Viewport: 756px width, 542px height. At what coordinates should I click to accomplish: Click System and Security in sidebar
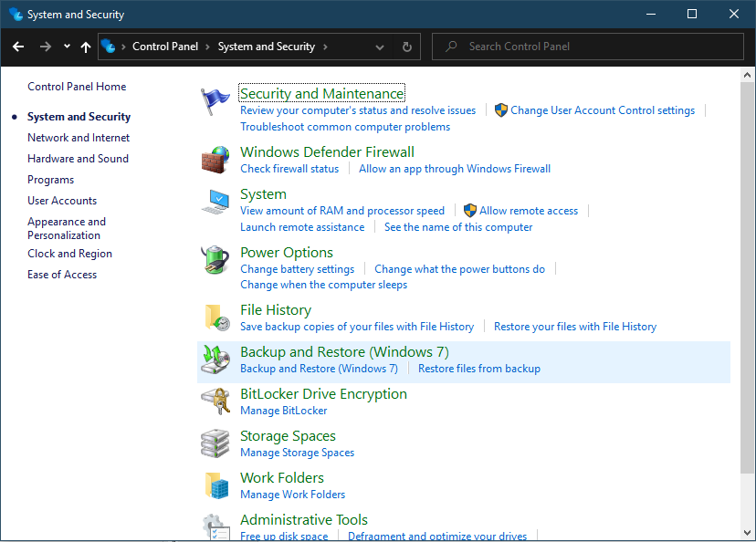point(79,117)
